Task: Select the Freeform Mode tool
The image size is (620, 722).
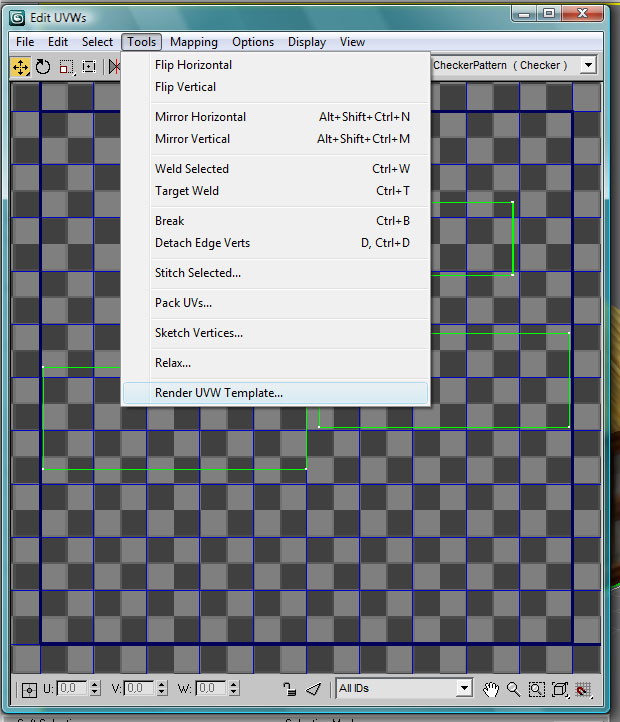Action: click(89, 67)
